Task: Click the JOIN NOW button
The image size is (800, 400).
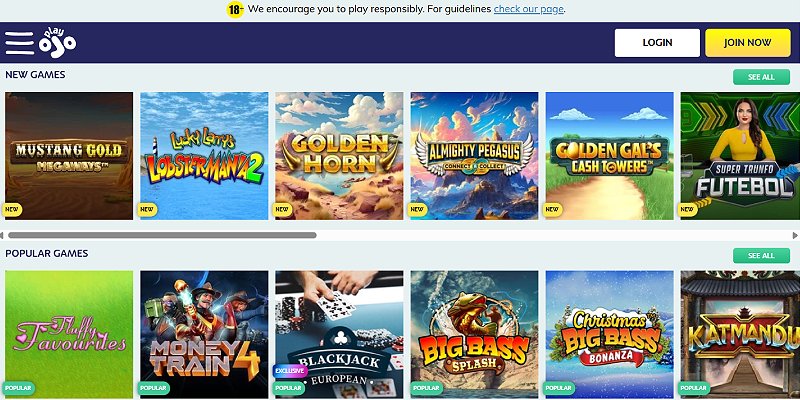Action: 747,43
